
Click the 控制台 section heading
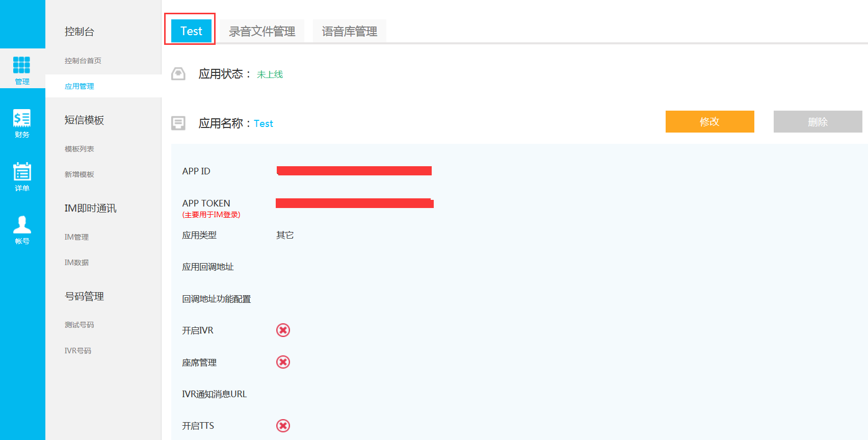pos(80,32)
